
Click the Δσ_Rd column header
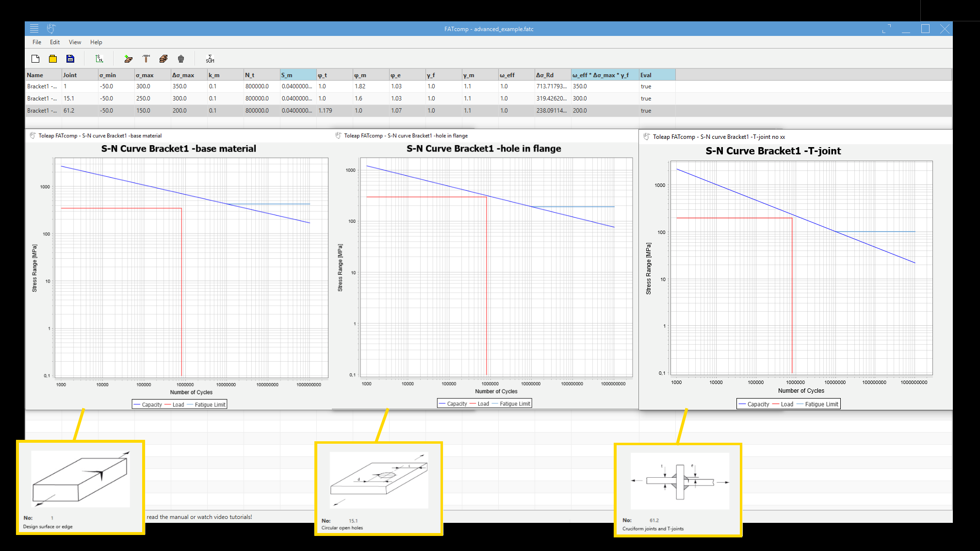click(x=552, y=75)
